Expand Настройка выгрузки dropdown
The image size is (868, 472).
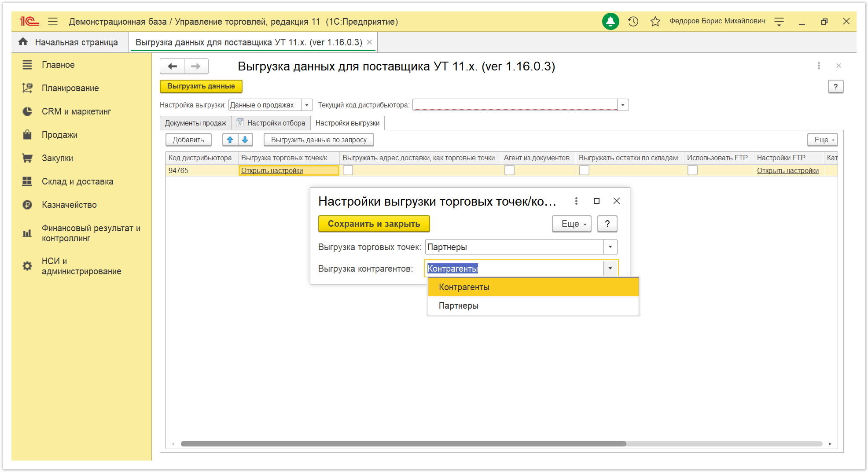(x=307, y=105)
